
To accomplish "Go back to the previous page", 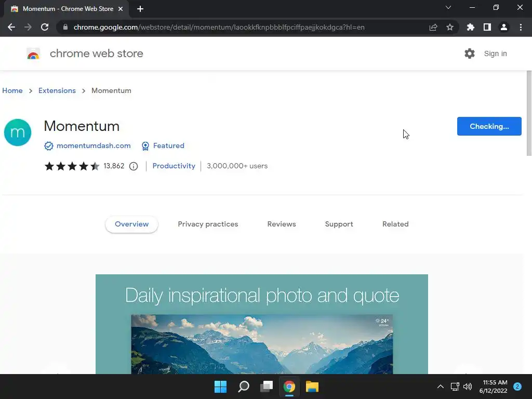I will pyautogui.click(x=11, y=27).
